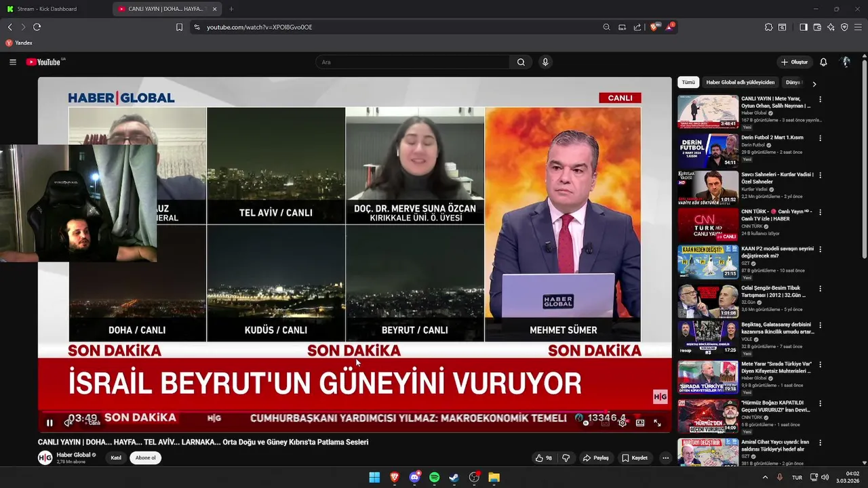Viewport: 868px width, 488px height.
Task: Reload the current page
Action: (37, 27)
